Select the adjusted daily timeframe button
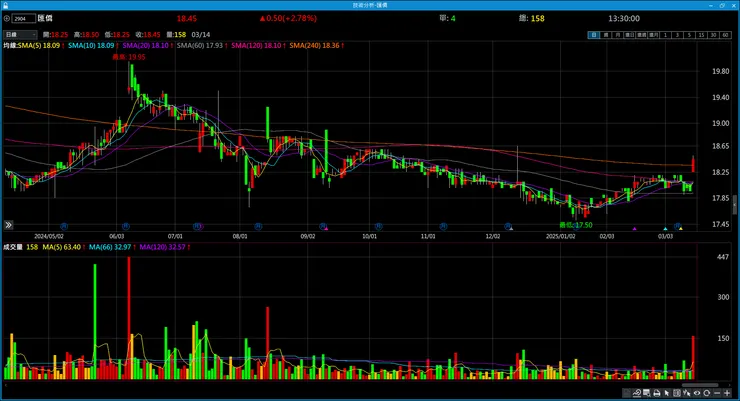740x401 pixels. click(630, 35)
